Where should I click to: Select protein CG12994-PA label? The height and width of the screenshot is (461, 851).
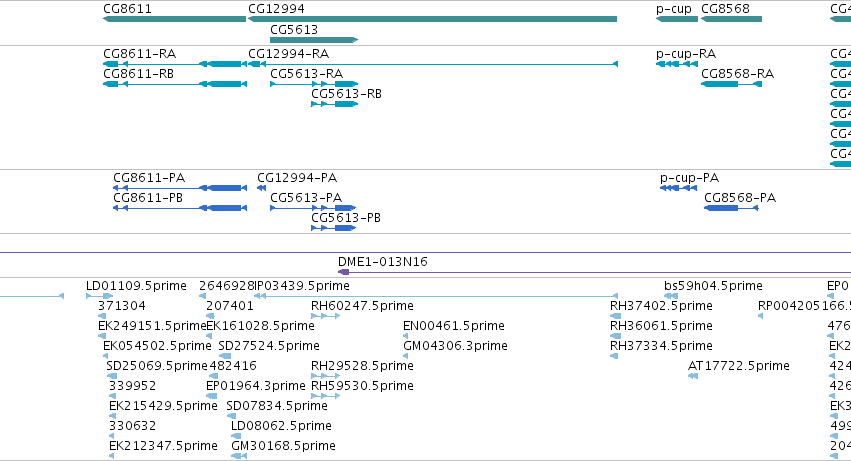297,178
